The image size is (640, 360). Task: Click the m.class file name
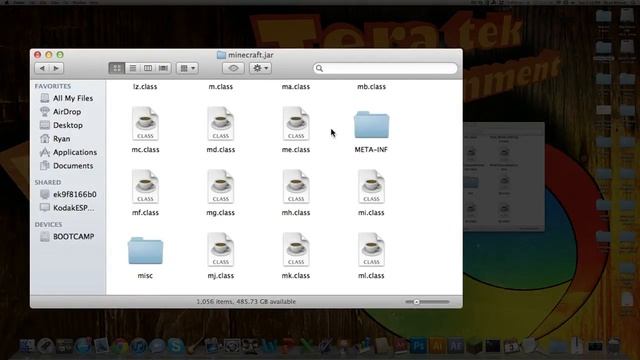point(221,87)
